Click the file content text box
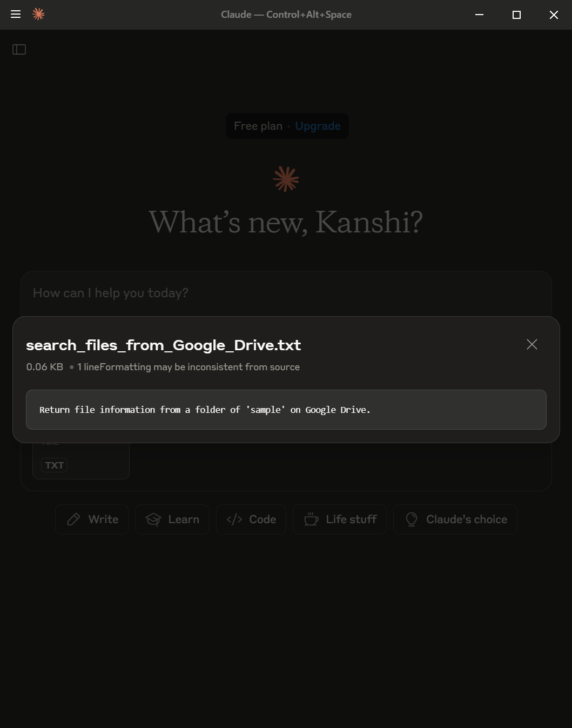The height and width of the screenshot is (728, 572). [286, 410]
